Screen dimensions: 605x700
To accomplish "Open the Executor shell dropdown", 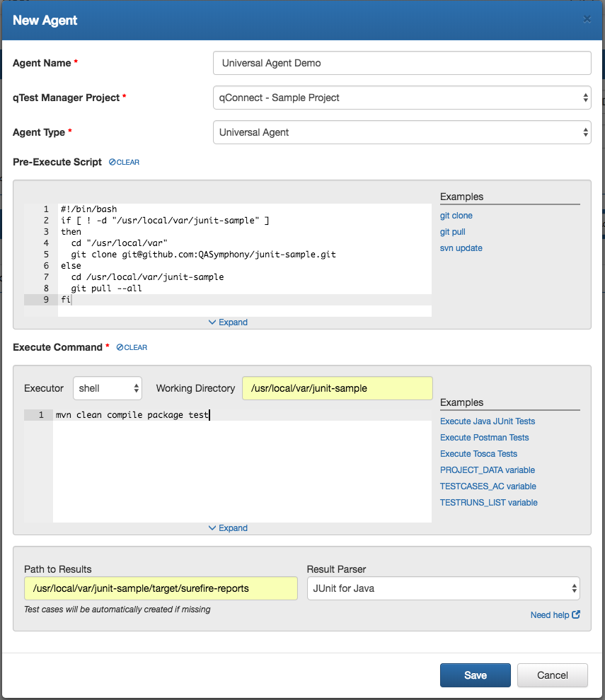I will 108,388.
